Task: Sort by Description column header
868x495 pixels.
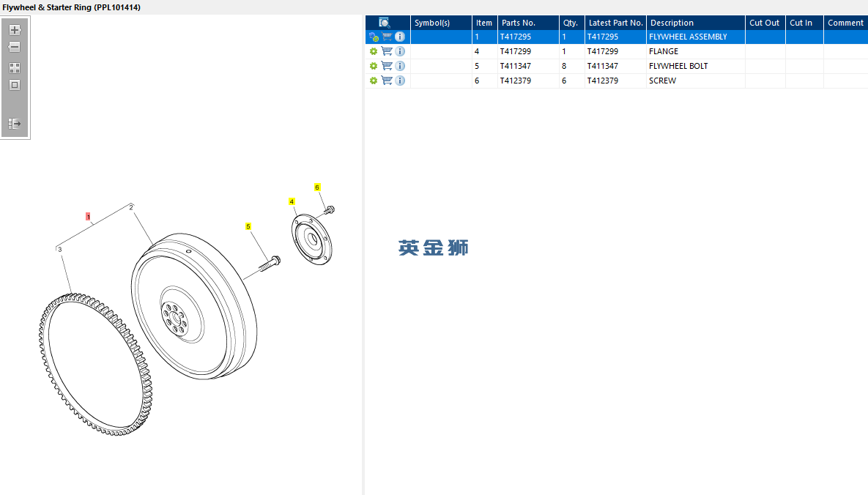Action: pyautogui.click(x=695, y=23)
